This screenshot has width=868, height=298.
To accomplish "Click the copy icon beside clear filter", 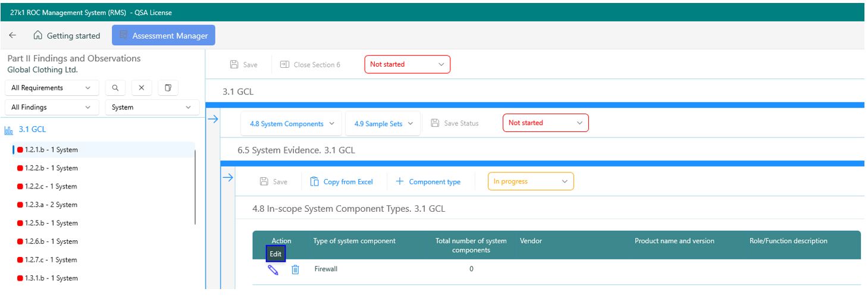I will click(x=168, y=88).
